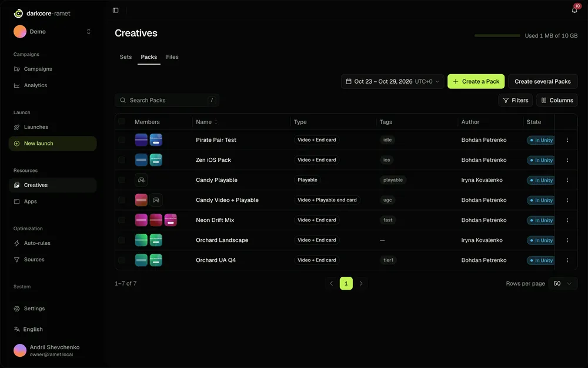Click the 'ugc' tag chip

tap(387, 200)
